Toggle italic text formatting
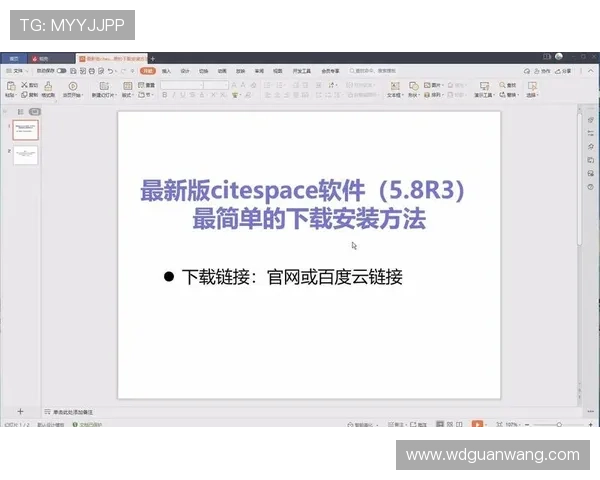Screen dimensions: 600x480 pyautogui.click(x=173, y=96)
